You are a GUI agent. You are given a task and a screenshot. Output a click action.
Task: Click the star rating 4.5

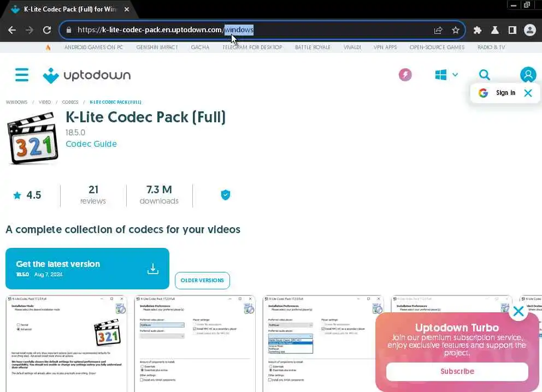tap(27, 195)
